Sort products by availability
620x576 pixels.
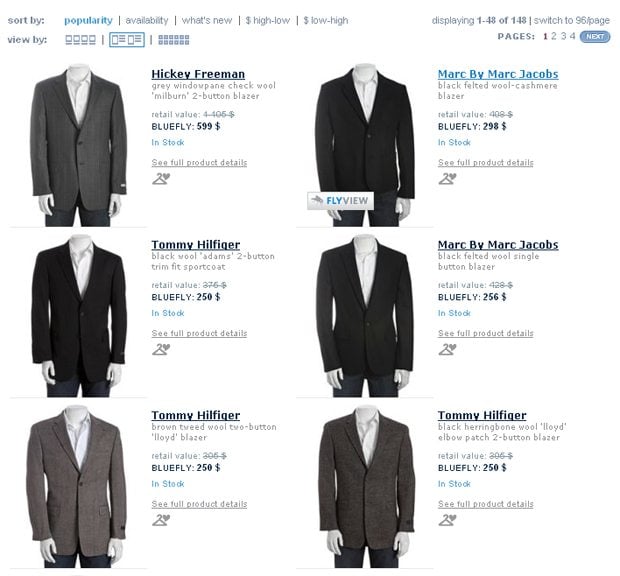click(147, 21)
